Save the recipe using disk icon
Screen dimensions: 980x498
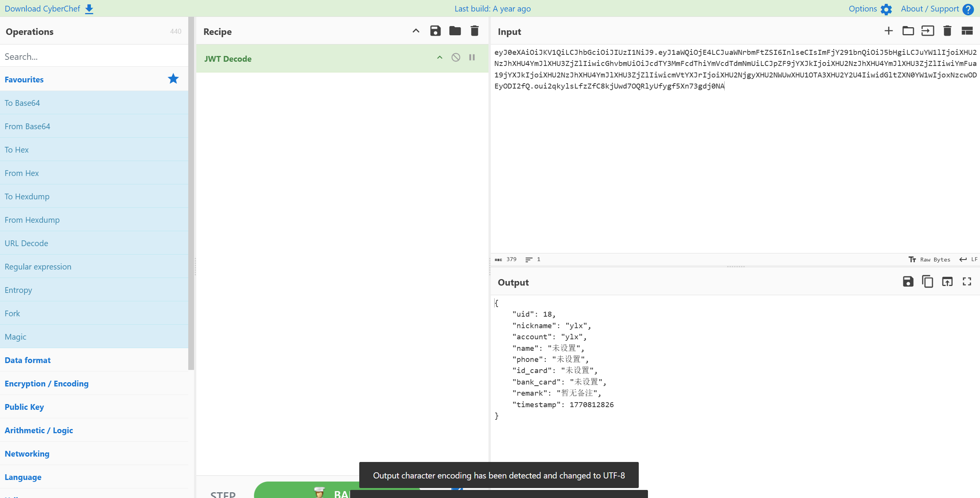[435, 31]
